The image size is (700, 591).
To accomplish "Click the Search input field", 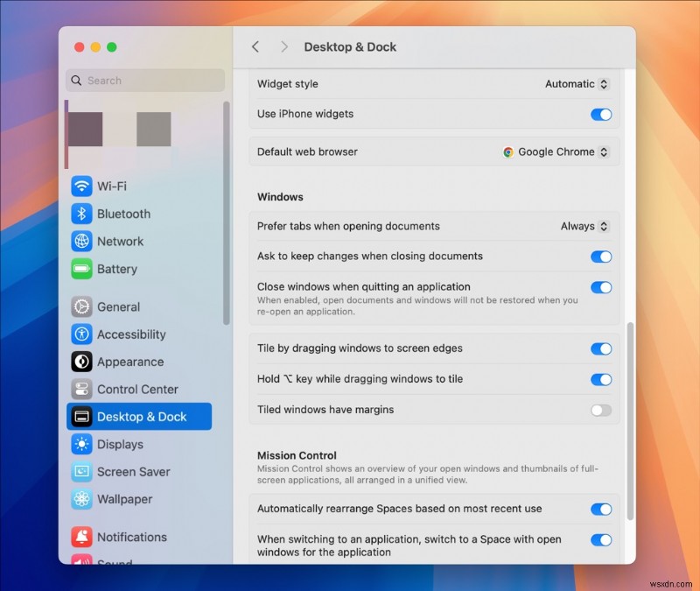I will [145, 81].
